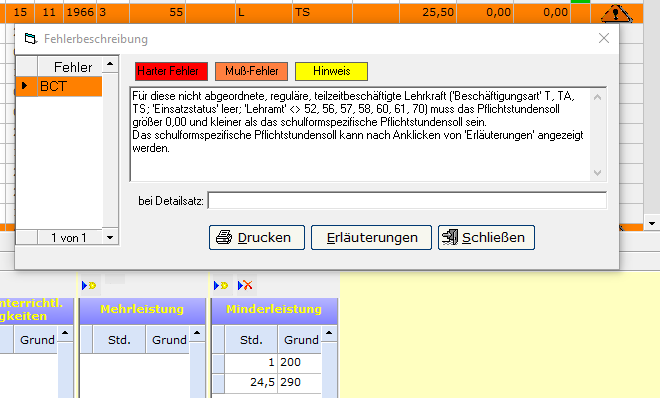Click the yellow Hinweis legend box
Image resolution: width=660 pixels, height=398 pixels.
click(x=331, y=71)
